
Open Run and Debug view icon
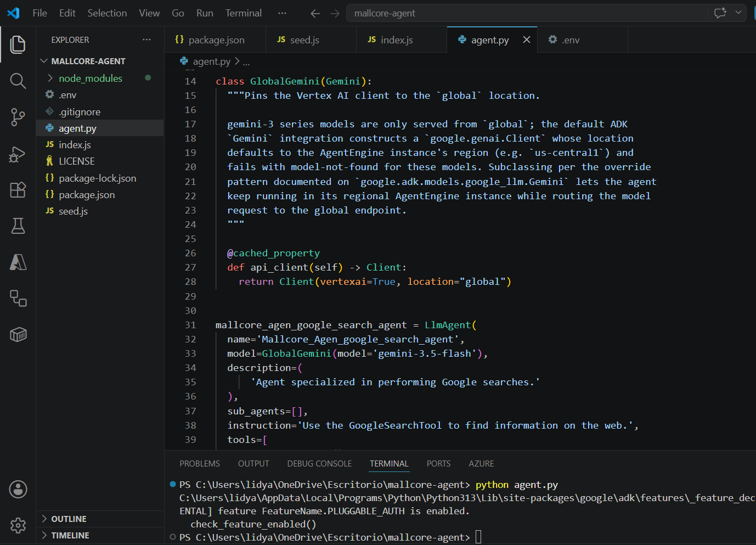18,154
